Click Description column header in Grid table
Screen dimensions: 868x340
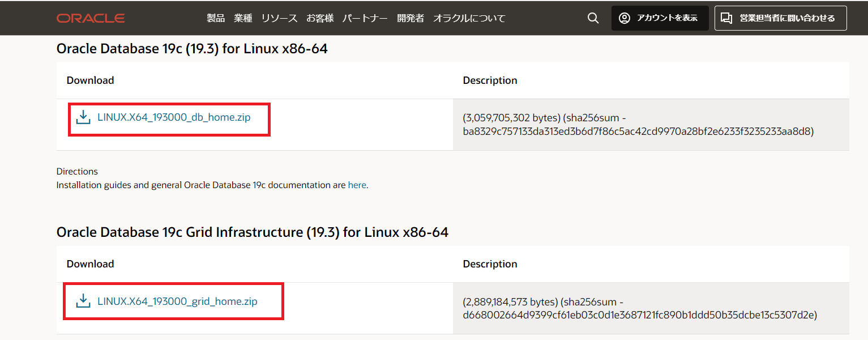[490, 264]
